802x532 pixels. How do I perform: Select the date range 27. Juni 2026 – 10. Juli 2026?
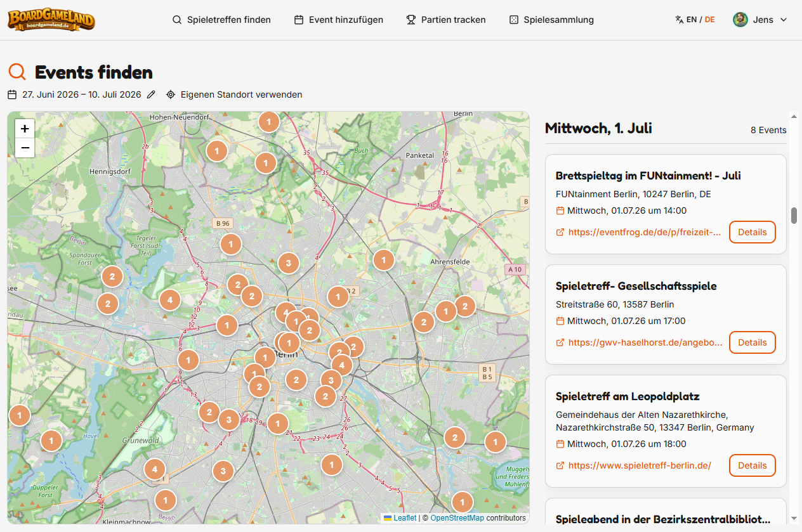coord(82,94)
